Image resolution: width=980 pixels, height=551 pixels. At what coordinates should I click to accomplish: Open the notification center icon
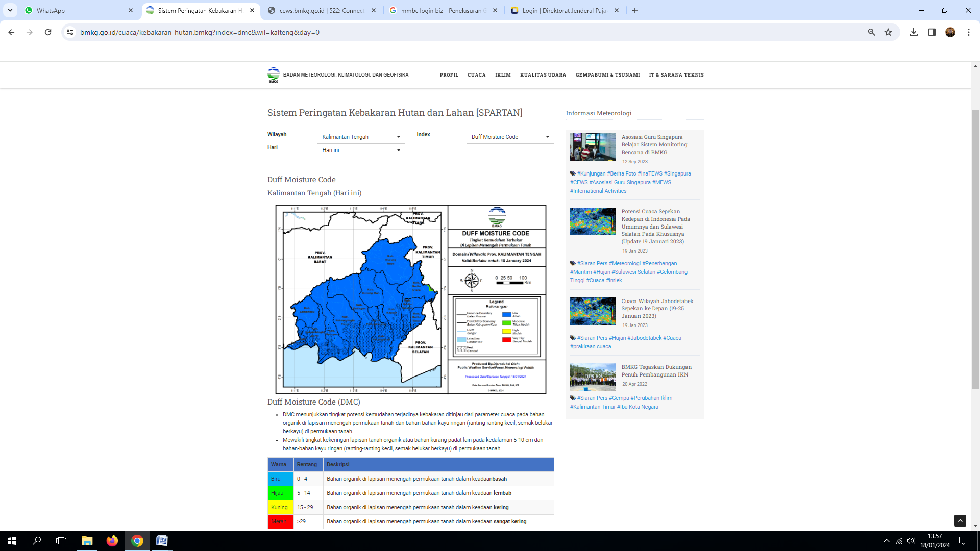(963, 541)
